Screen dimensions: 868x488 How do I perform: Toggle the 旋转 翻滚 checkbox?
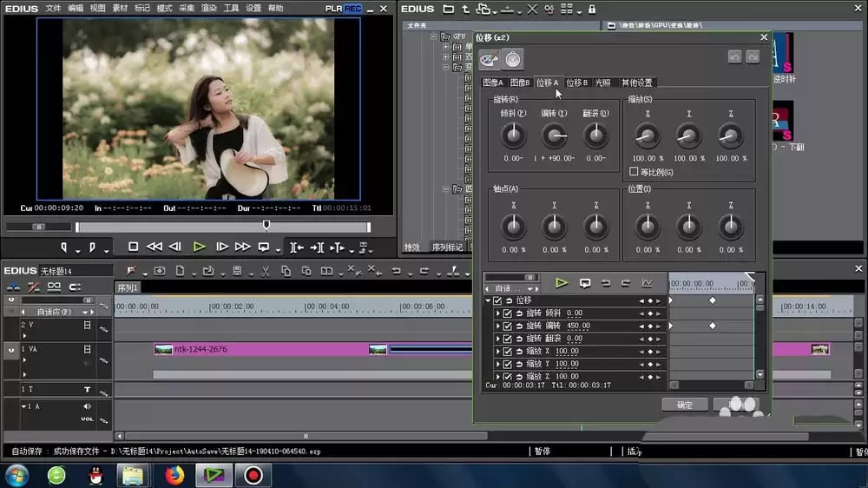[507, 339]
